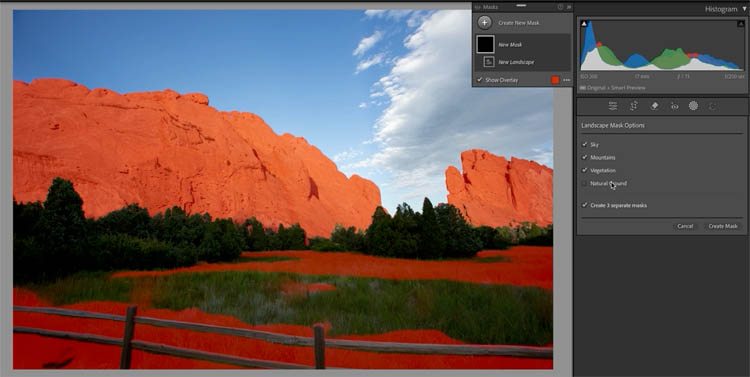Uncheck the Sky landscape option

tap(585, 144)
